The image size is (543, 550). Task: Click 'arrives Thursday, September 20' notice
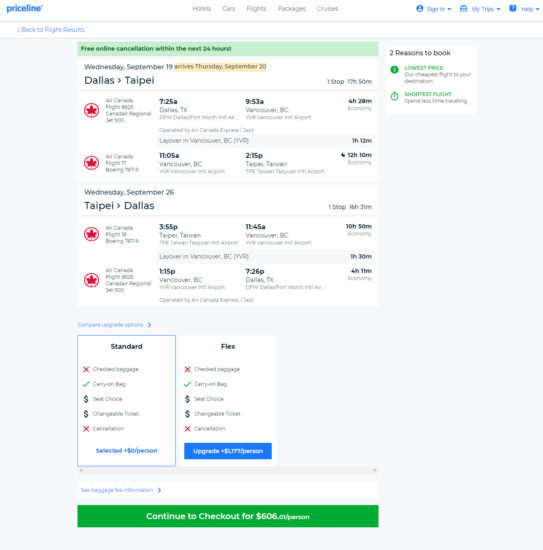[220, 67]
